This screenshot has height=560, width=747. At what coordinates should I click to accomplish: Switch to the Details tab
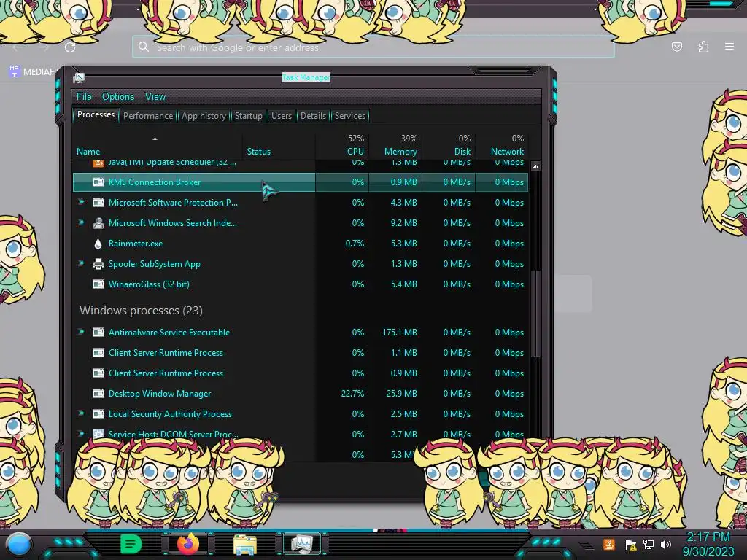313,116
